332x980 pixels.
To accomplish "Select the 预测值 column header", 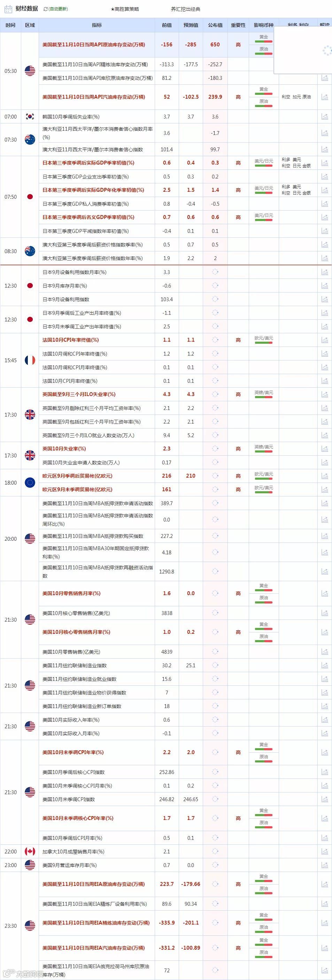I will click(x=191, y=25).
